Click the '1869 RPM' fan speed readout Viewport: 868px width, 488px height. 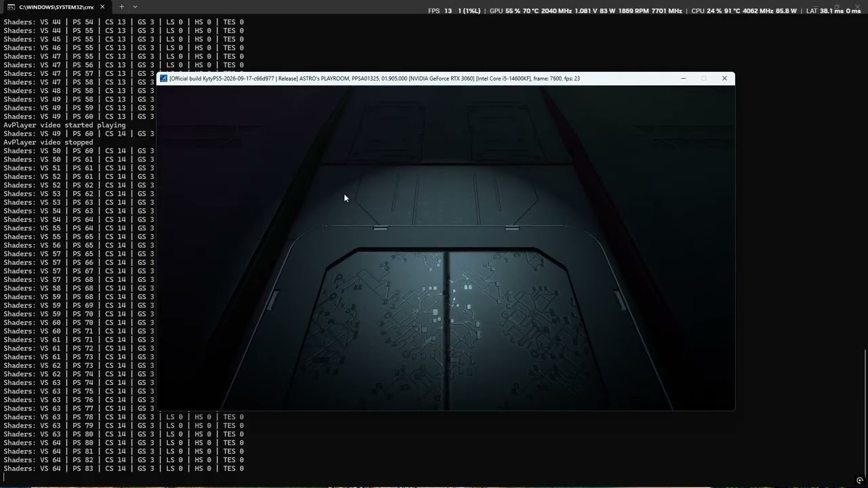point(633,11)
